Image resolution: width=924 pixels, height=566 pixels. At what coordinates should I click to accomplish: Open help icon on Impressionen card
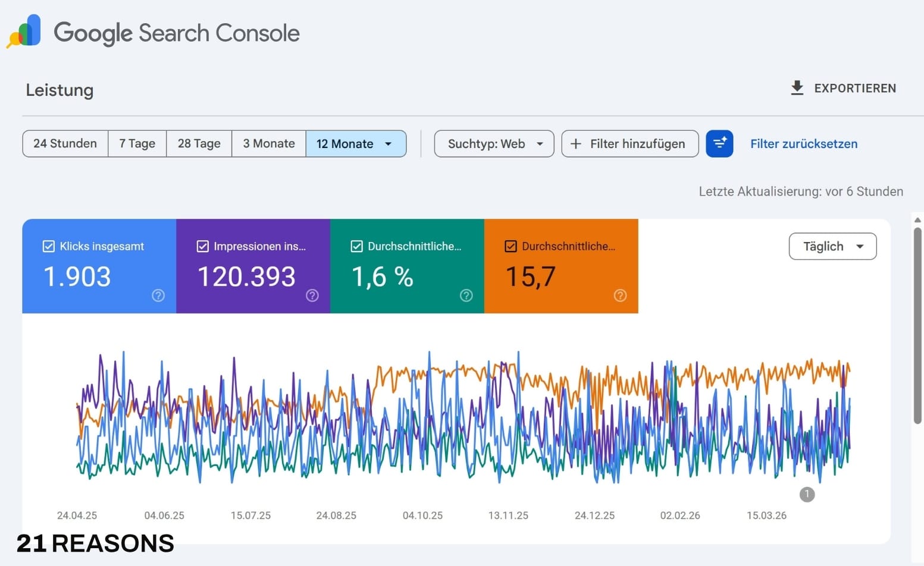312,295
